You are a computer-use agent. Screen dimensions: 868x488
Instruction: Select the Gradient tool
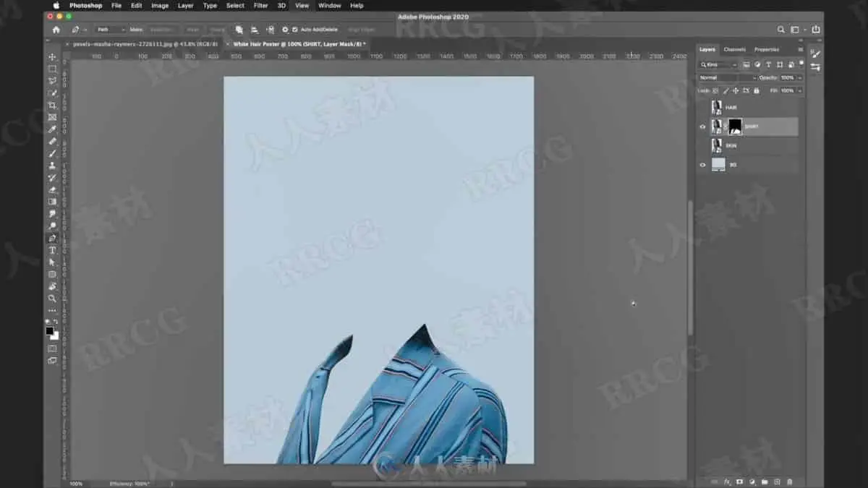coord(52,202)
